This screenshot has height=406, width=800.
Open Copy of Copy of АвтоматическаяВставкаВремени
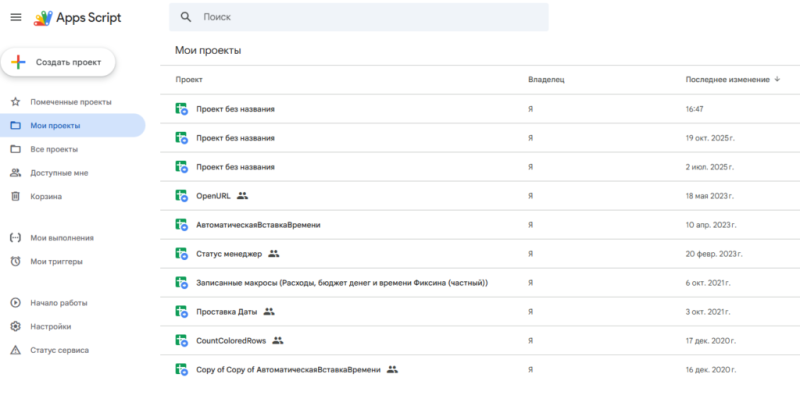coord(288,370)
